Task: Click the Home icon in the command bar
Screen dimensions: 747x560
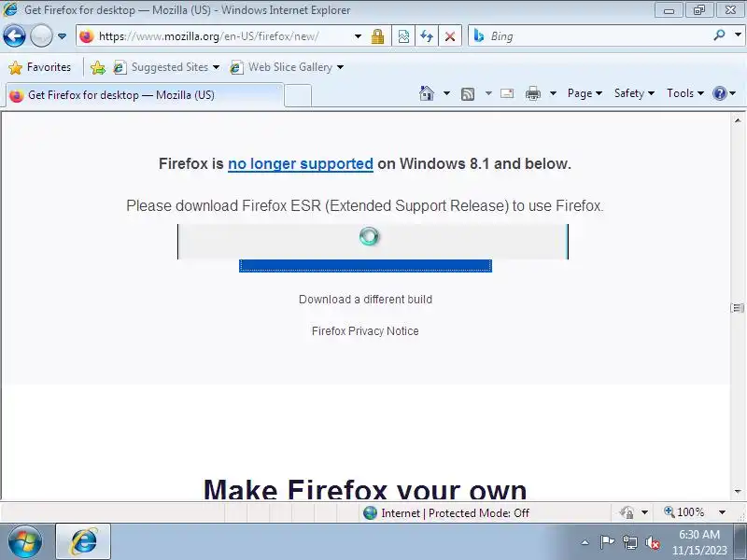Action: pos(427,93)
